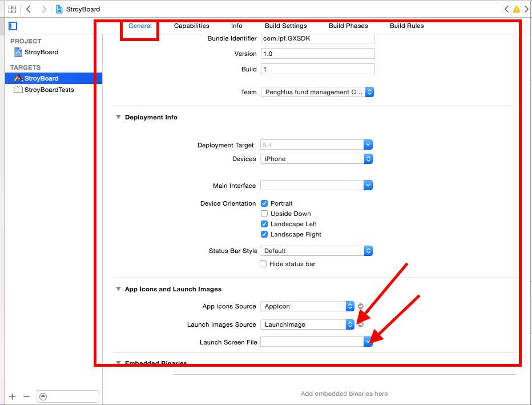The image size is (532, 405).
Task: Open the Status Bar Style dropdown
Action: coord(316,251)
